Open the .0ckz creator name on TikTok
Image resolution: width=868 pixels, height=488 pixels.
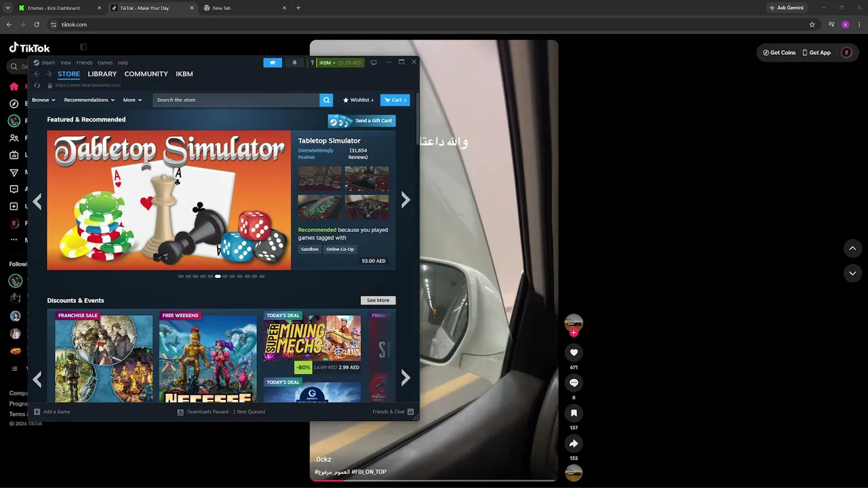[323, 460]
